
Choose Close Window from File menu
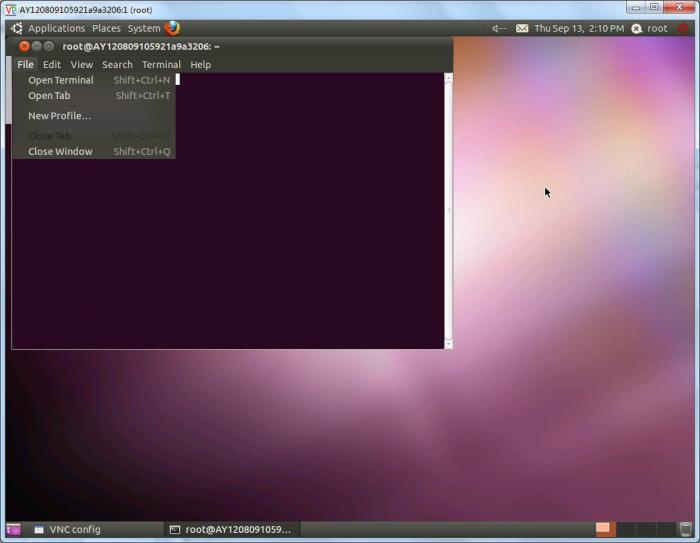click(x=60, y=152)
